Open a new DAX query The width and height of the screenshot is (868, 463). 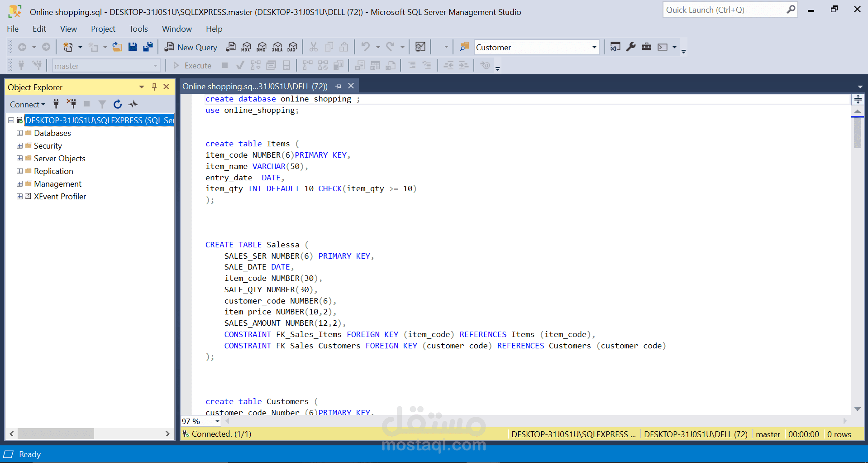pyautogui.click(x=293, y=47)
